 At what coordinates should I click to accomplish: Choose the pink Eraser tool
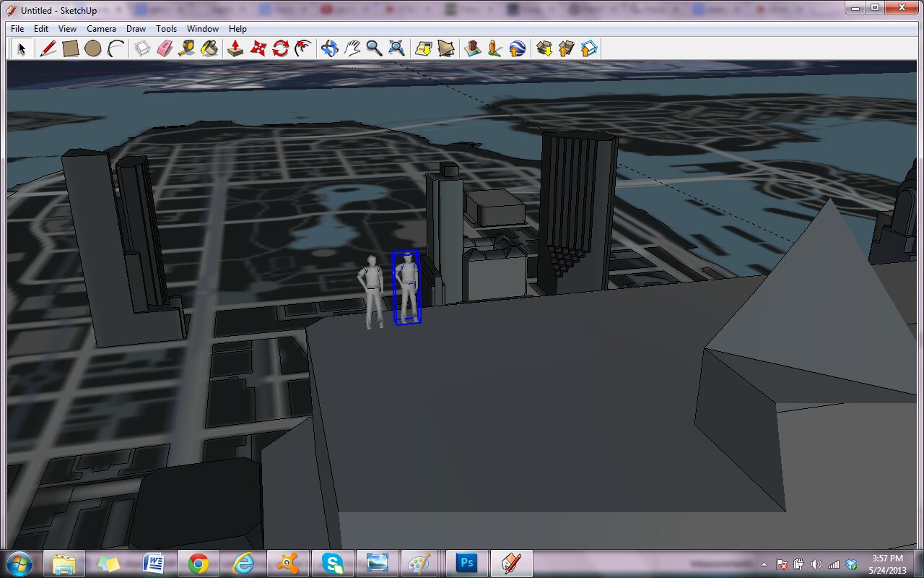165,48
